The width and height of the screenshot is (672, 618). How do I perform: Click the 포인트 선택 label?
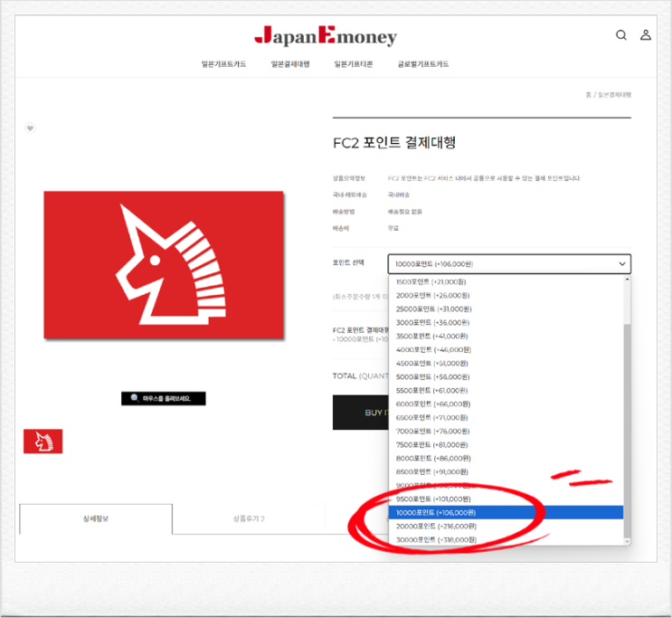coord(348,263)
